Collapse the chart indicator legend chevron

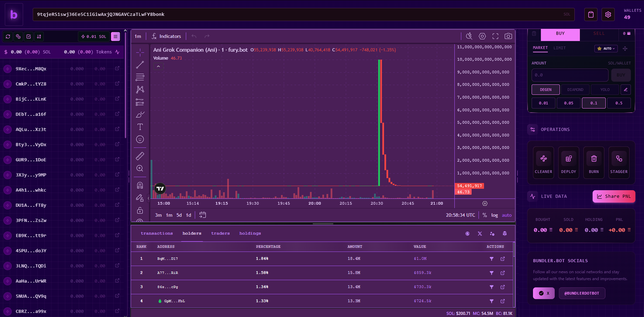coord(159,66)
